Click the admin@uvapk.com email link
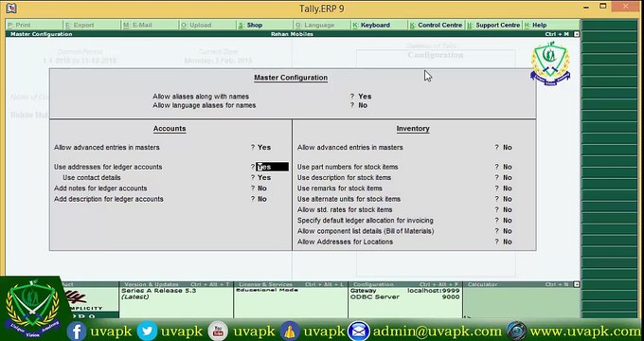Screen dimensions: 644x341 437,332
